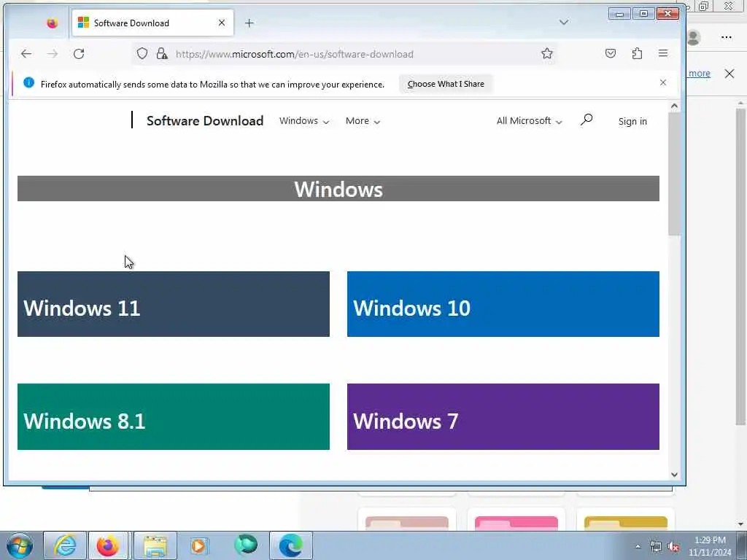
Task: Select the Software Download tab
Action: (x=152, y=23)
